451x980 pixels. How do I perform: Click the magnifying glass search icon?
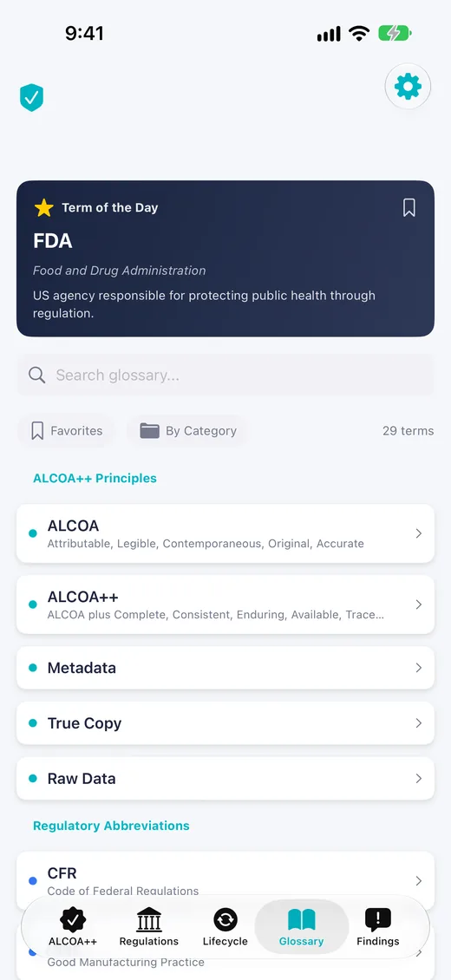pyautogui.click(x=36, y=375)
